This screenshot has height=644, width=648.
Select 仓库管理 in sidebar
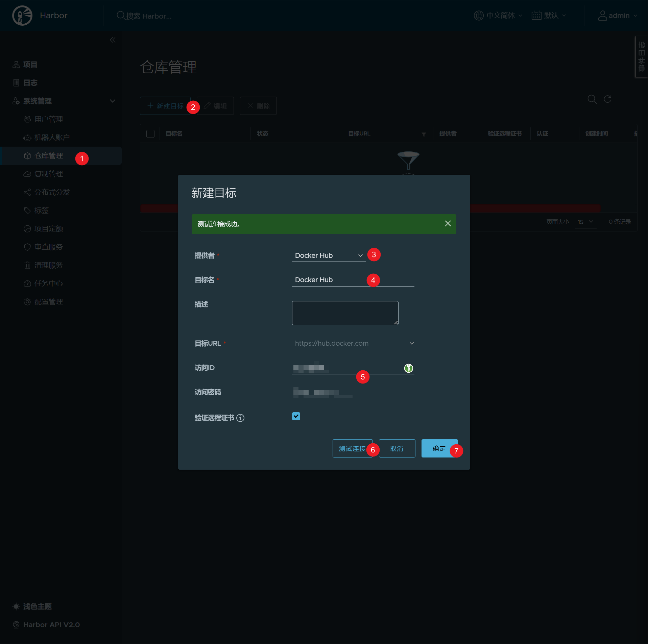point(61,156)
